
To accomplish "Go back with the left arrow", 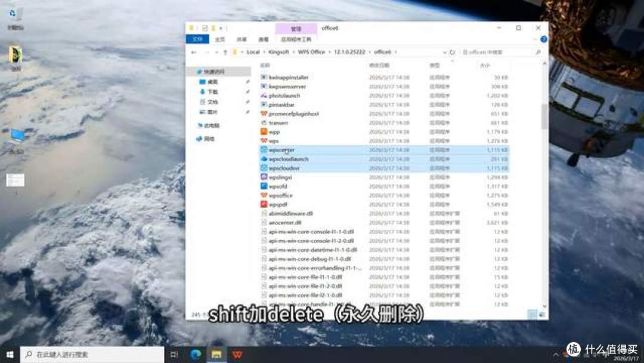I will pyautogui.click(x=193, y=52).
